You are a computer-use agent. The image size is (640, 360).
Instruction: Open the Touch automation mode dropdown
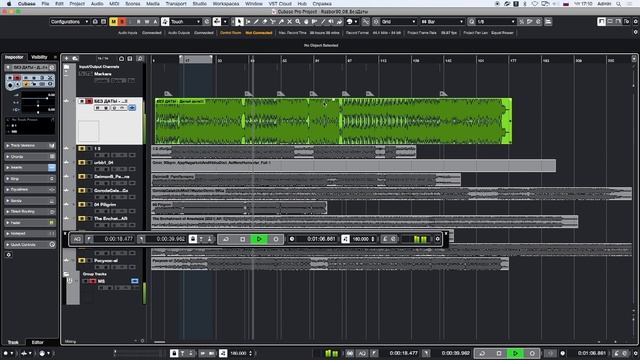pyautogui.click(x=185, y=22)
